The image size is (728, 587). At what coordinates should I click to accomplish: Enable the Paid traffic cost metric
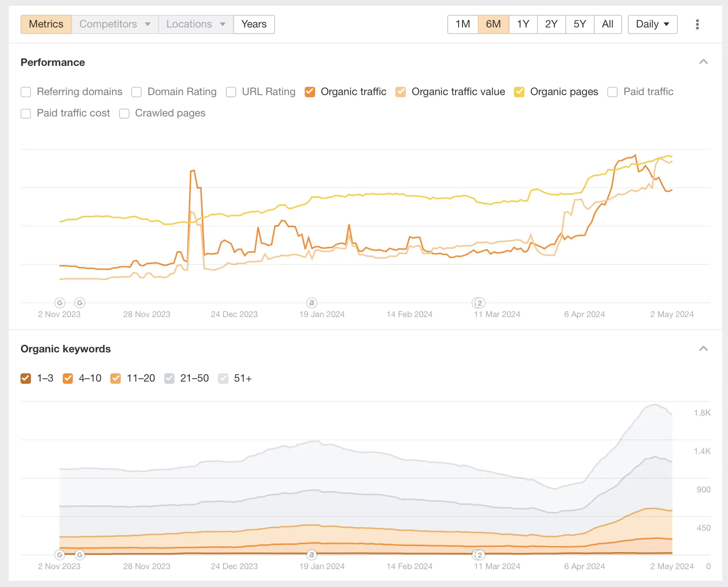click(x=26, y=113)
